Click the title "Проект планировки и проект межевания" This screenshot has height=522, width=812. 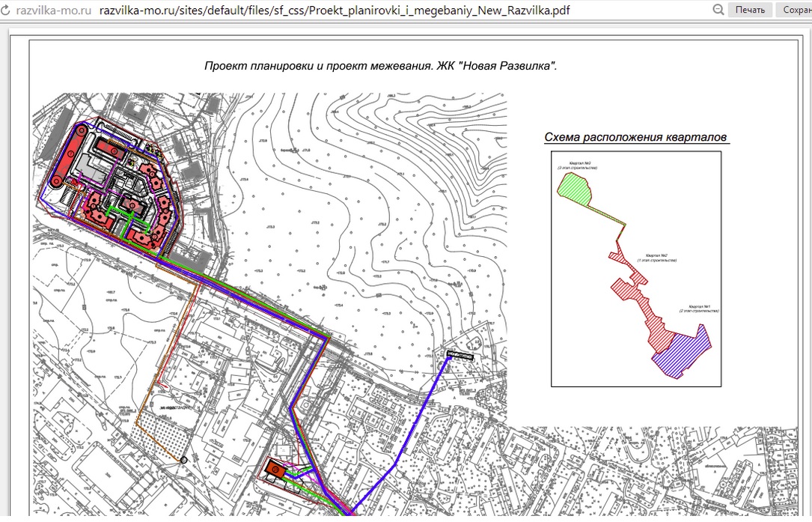point(318,67)
